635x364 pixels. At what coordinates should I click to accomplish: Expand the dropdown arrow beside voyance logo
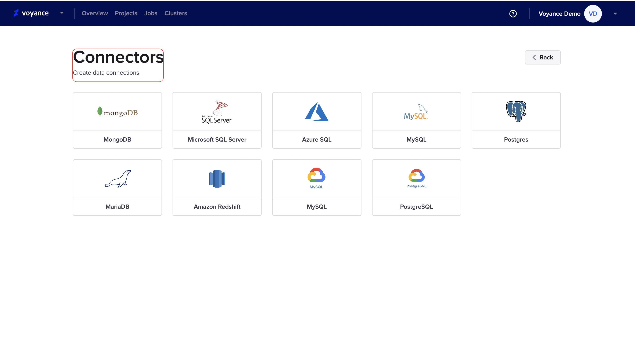[62, 13]
